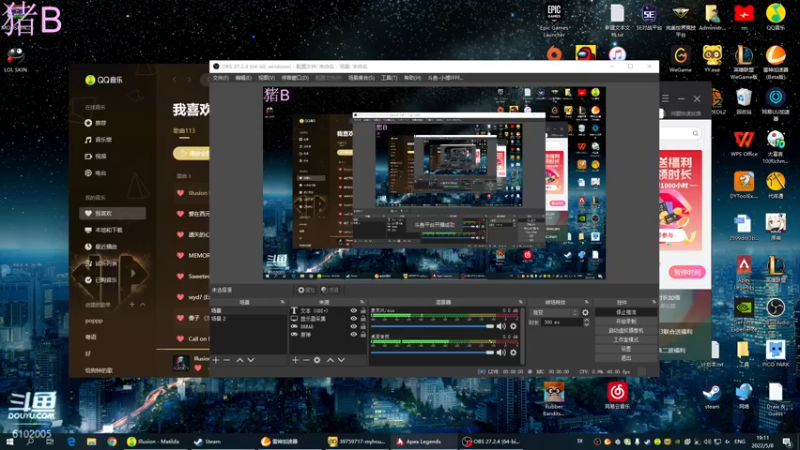Adjust the desktop audio volume slider

tap(433, 353)
